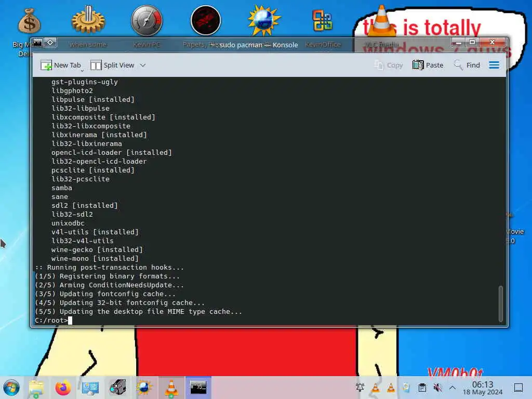This screenshot has height=399, width=532.
Task: Open the video camera taskbar icon
Action: pos(117,388)
